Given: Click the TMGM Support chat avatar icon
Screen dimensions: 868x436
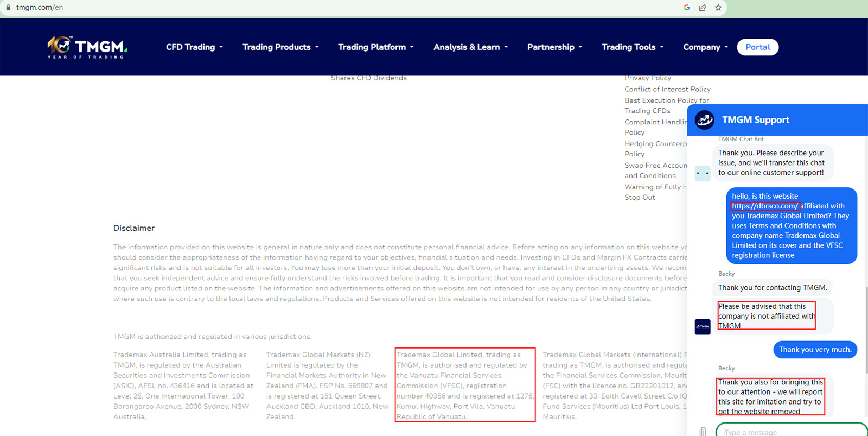Looking at the screenshot, I should coord(705,120).
